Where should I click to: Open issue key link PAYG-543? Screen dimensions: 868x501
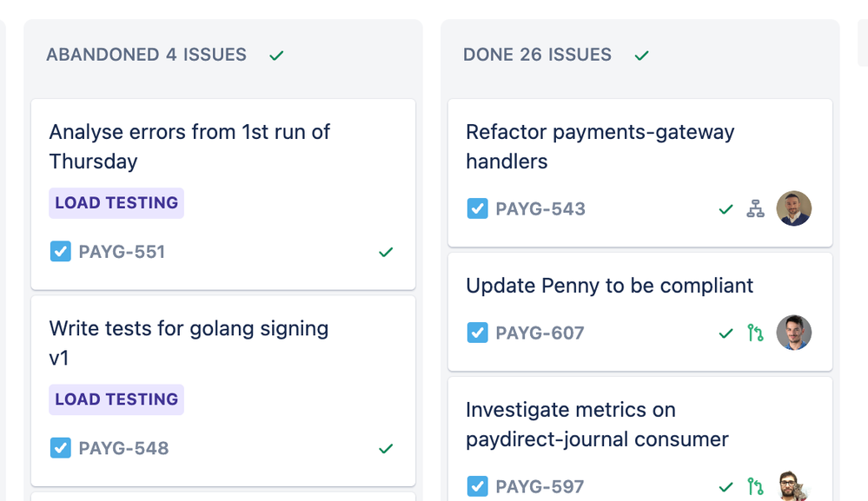click(x=540, y=209)
